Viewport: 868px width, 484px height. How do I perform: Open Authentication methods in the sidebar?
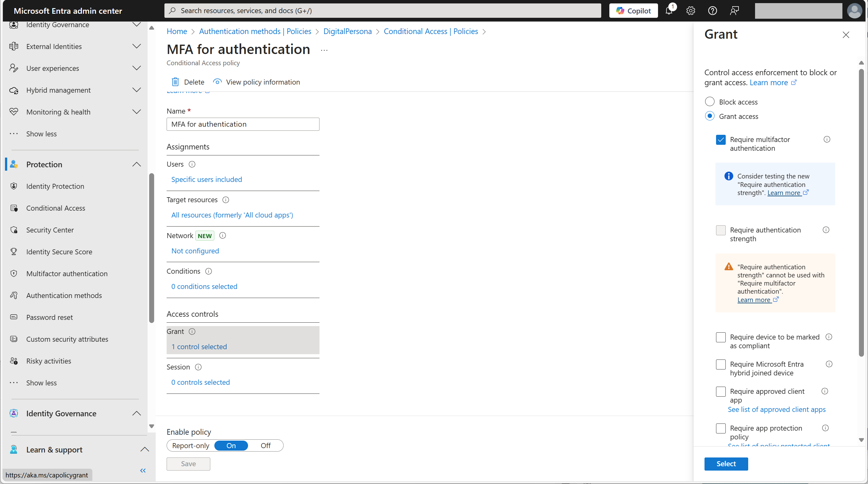point(64,295)
